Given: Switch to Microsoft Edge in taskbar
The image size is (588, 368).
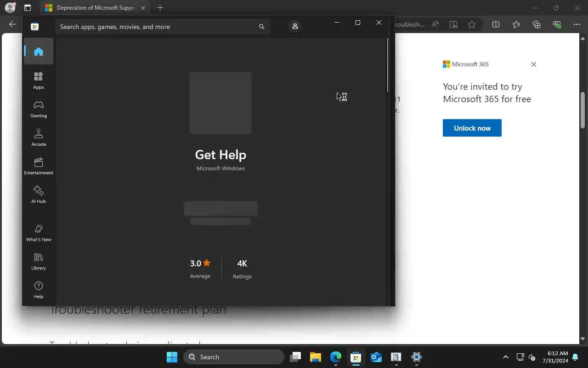Looking at the screenshot, I should coord(336,357).
